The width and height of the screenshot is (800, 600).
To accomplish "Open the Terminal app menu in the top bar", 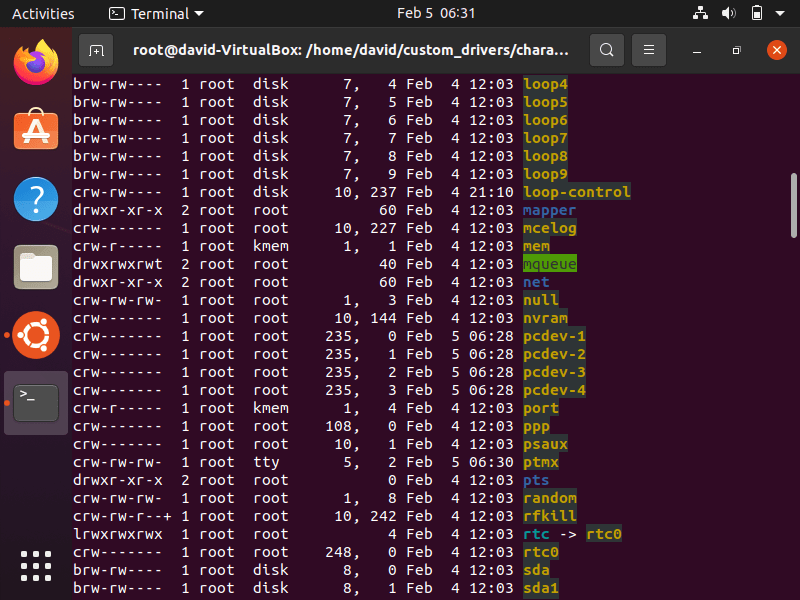I will click(x=152, y=14).
